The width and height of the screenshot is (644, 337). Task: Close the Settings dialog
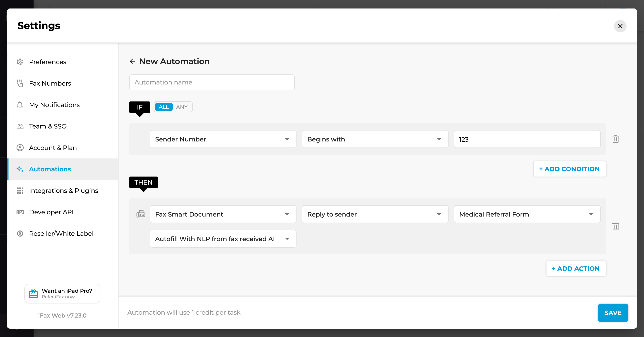(620, 26)
